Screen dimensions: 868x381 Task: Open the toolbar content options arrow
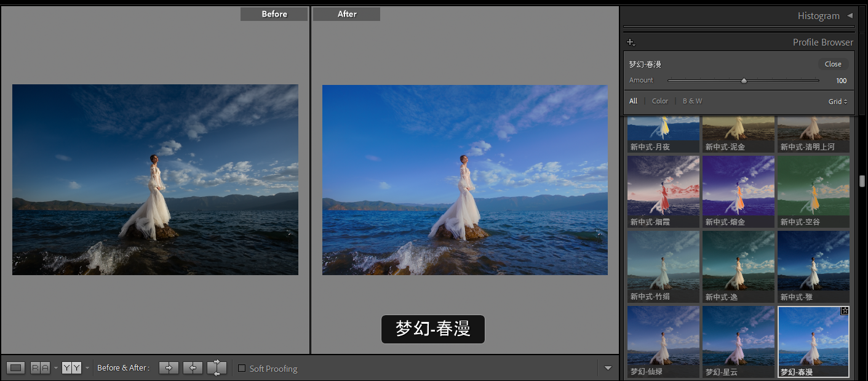coord(608,368)
